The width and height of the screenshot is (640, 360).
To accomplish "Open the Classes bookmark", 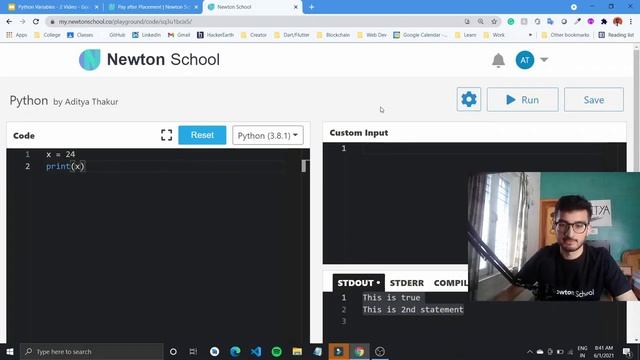I will [80, 35].
